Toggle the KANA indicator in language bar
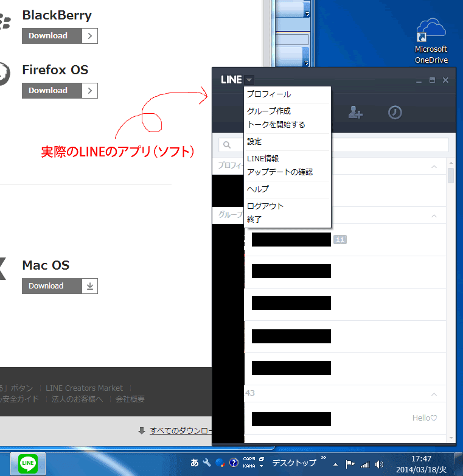The image size is (463, 476). click(x=249, y=466)
